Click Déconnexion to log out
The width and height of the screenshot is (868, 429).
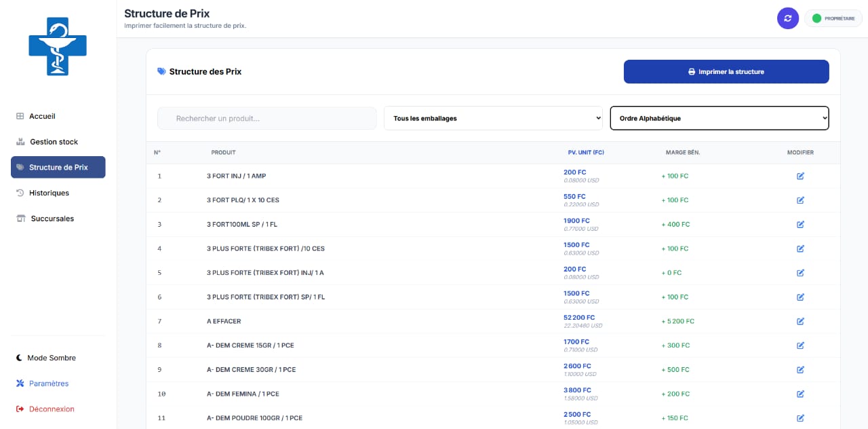pyautogui.click(x=45, y=409)
